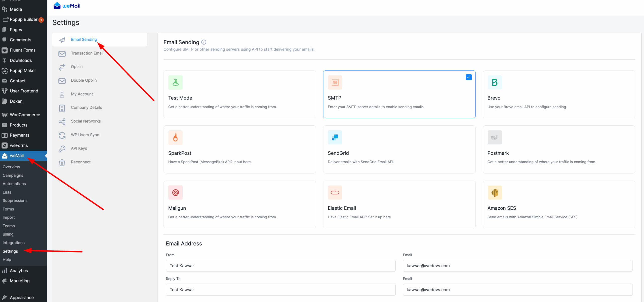
Task: Open WooCommerce in admin sidebar
Action: coord(25,115)
